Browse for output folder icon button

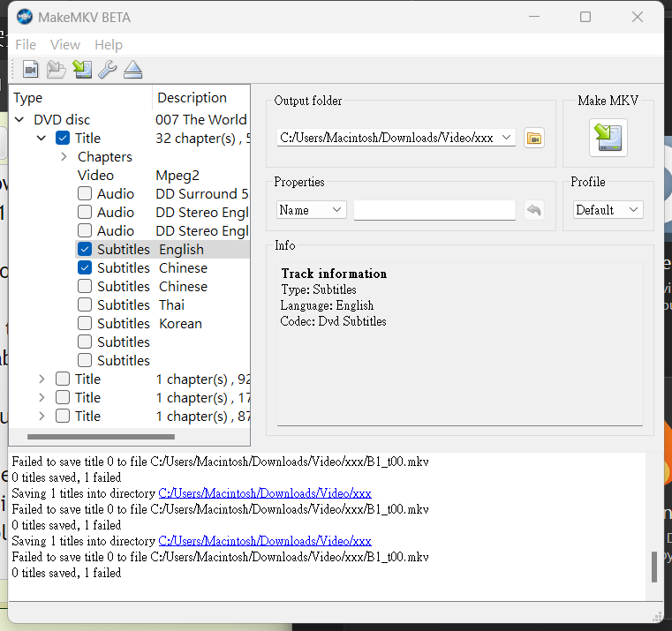(x=534, y=138)
